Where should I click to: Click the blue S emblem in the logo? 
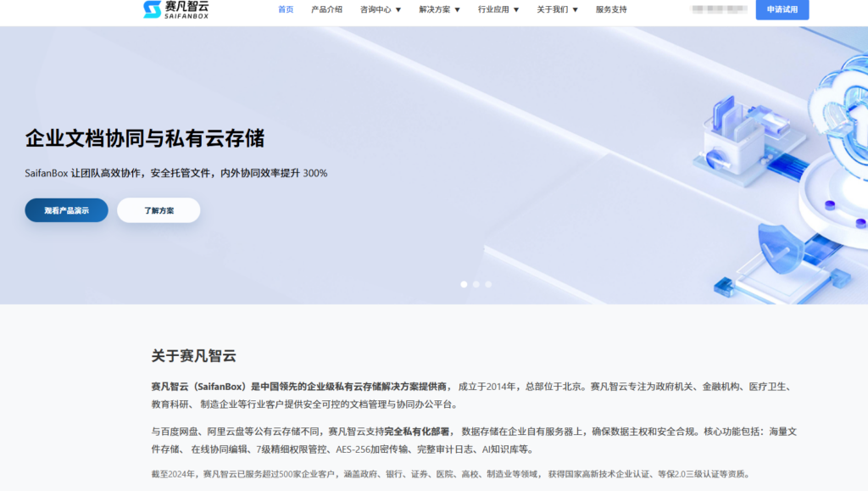pyautogui.click(x=151, y=10)
